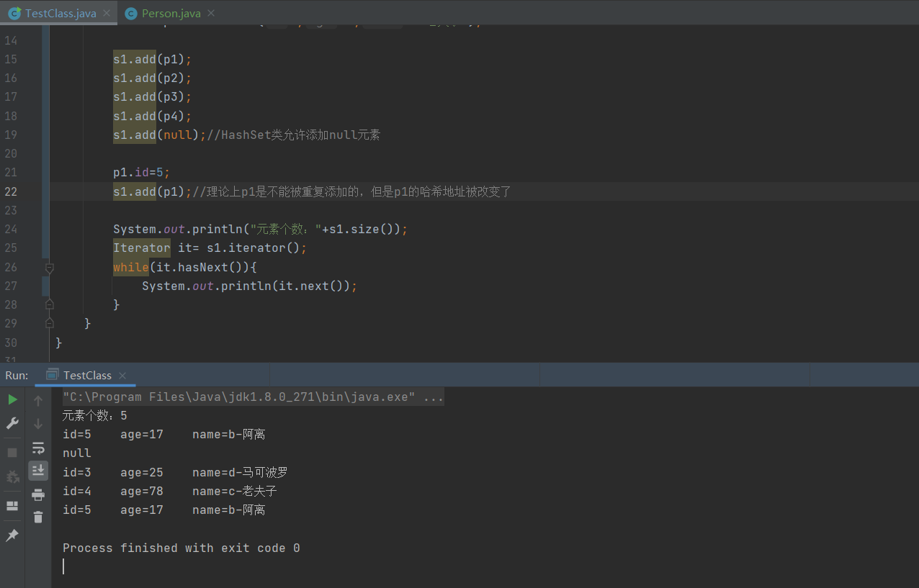The height and width of the screenshot is (588, 919).
Task: Click the fold end marker at line 28
Action: pos(50,304)
